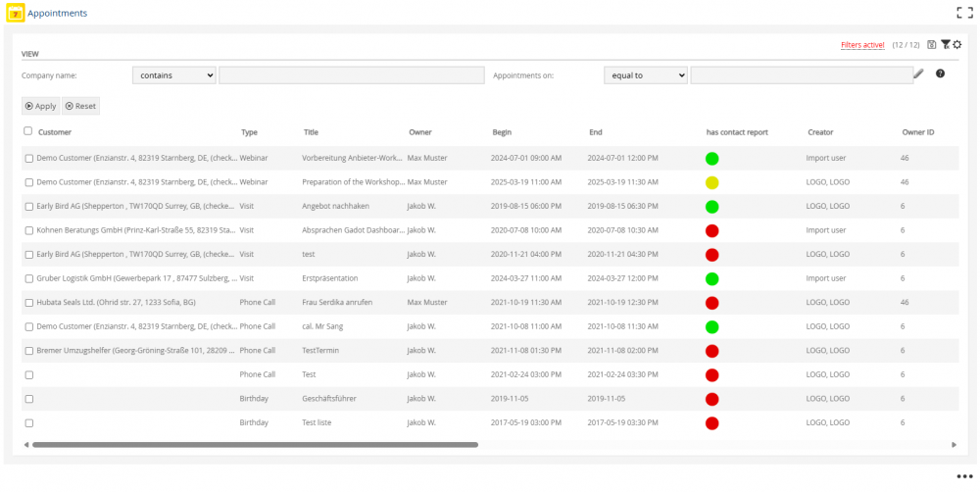Clear filters using the funnel icon
Viewport: 980px width, 492px height.
945,45
